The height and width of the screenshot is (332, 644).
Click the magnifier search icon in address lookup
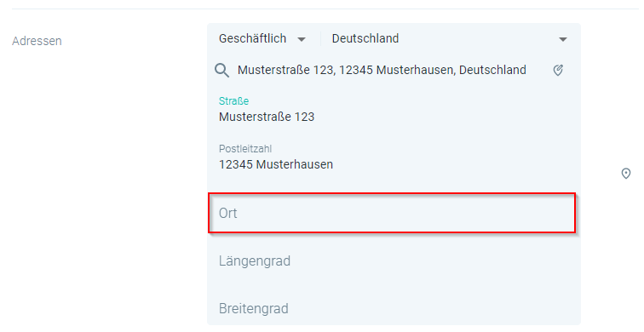tap(221, 71)
